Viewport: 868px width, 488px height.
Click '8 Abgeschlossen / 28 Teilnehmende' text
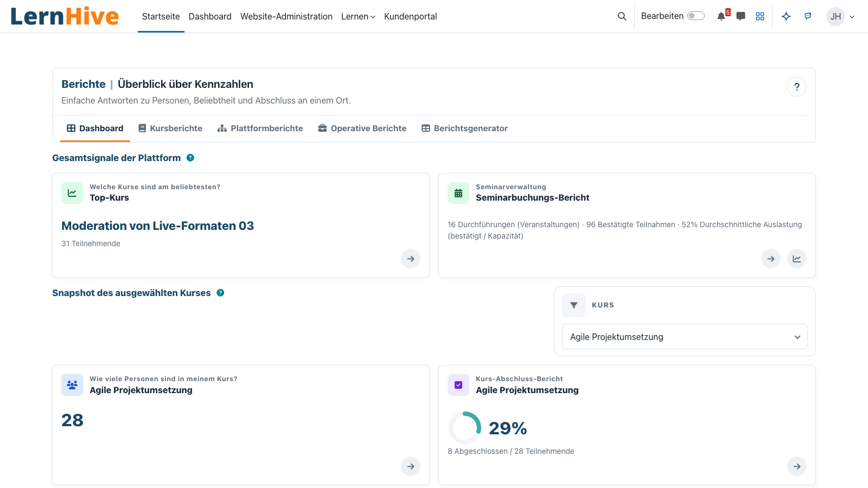click(x=511, y=451)
